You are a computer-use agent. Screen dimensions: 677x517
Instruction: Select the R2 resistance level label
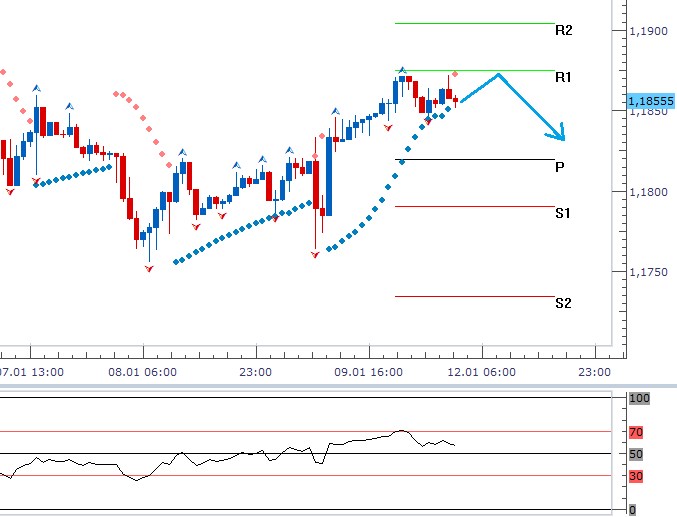click(x=563, y=31)
